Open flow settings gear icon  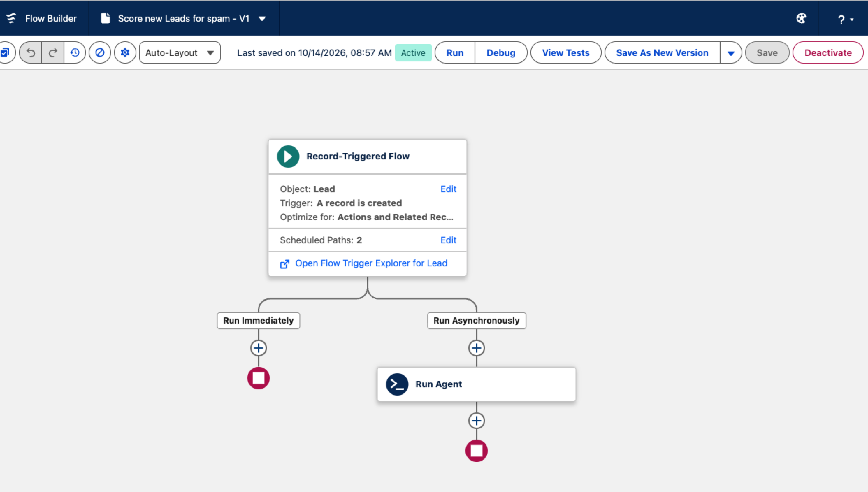tap(125, 53)
